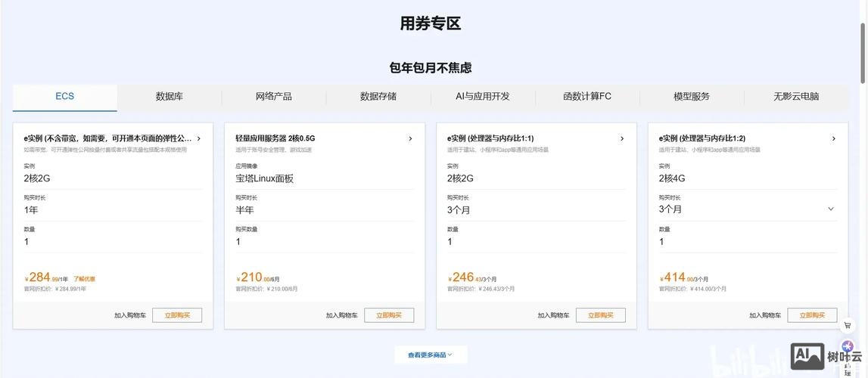Click 立即购买 on the ¥284.99 card
Screen dimensions: 868x378
(177, 315)
